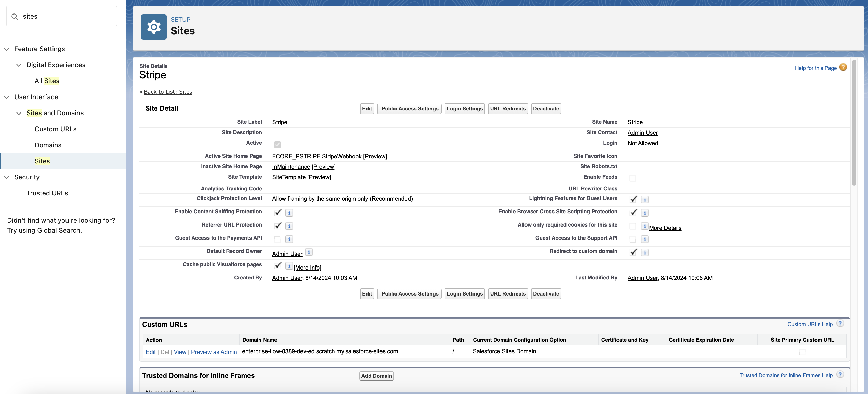Click the Add Domain button
868x394 pixels.
tap(376, 376)
